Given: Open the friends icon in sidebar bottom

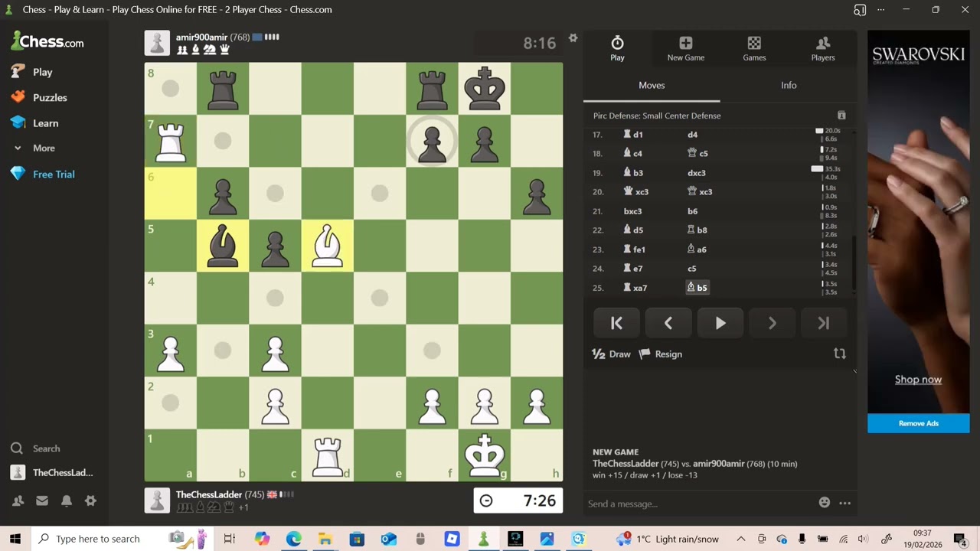Looking at the screenshot, I should tap(18, 500).
